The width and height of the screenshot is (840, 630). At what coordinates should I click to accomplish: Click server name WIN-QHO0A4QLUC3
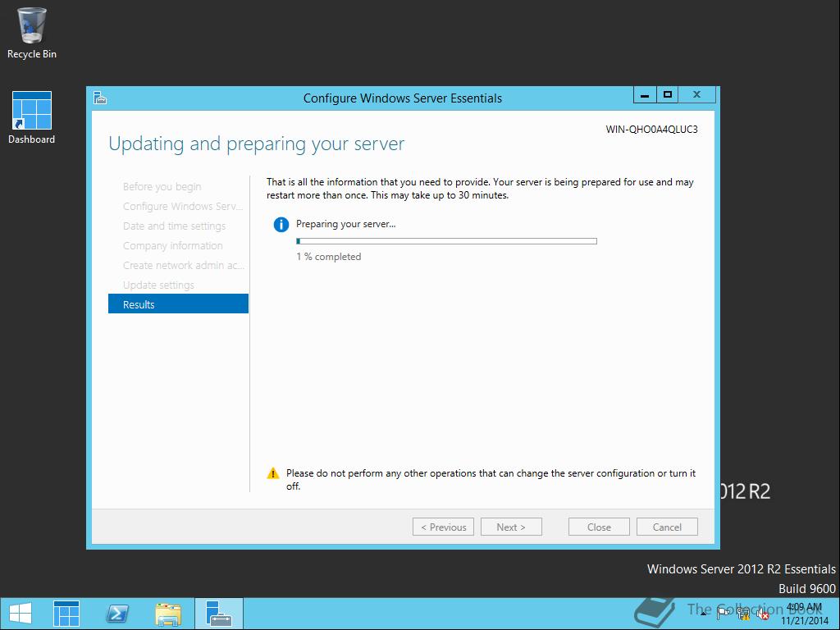click(x=651, y=129)
